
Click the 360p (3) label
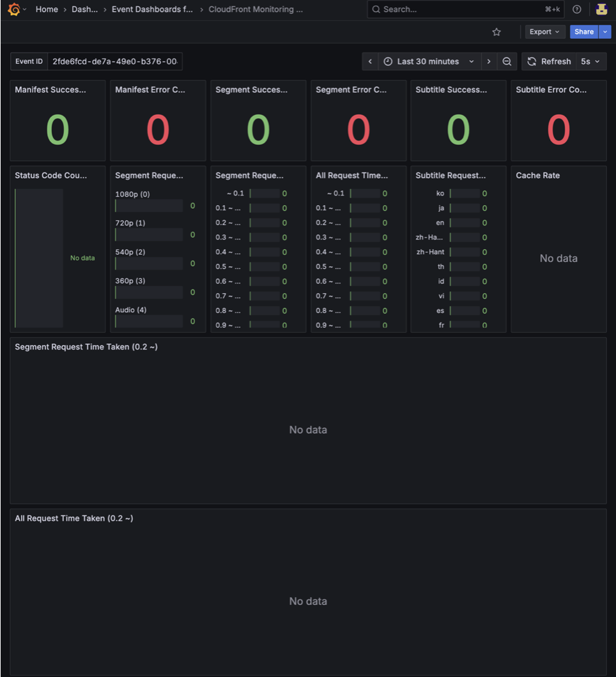130,280
